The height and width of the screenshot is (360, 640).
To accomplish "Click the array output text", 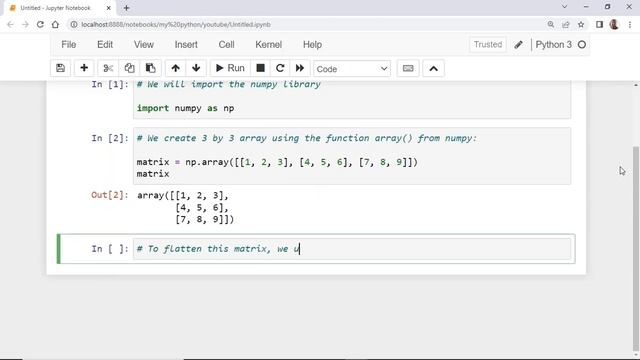I will tap(186, 207).
